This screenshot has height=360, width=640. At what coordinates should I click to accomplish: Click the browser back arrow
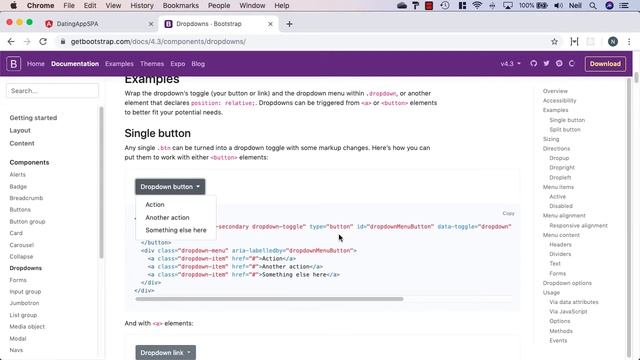[11, 42]
